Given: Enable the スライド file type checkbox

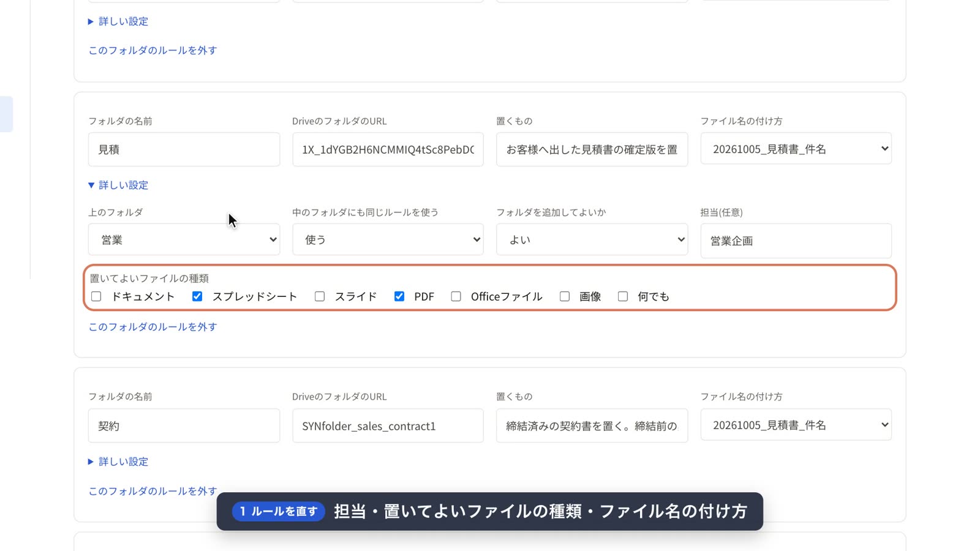Looking at the screenshot, I should (x=320, y=296).
